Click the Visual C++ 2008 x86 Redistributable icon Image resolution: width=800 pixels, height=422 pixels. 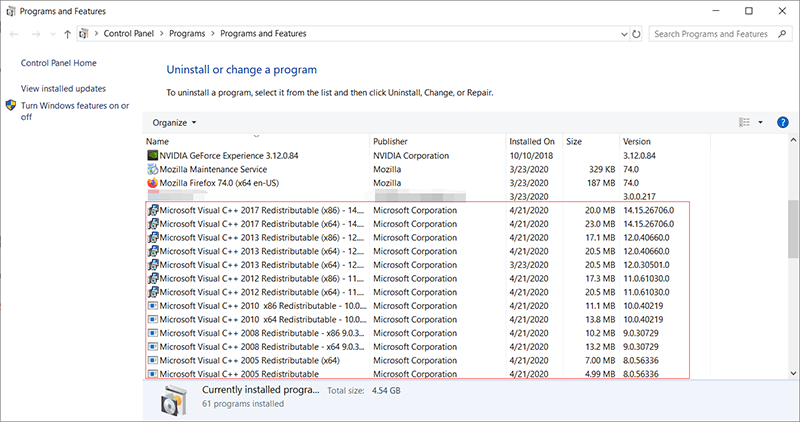153,333
